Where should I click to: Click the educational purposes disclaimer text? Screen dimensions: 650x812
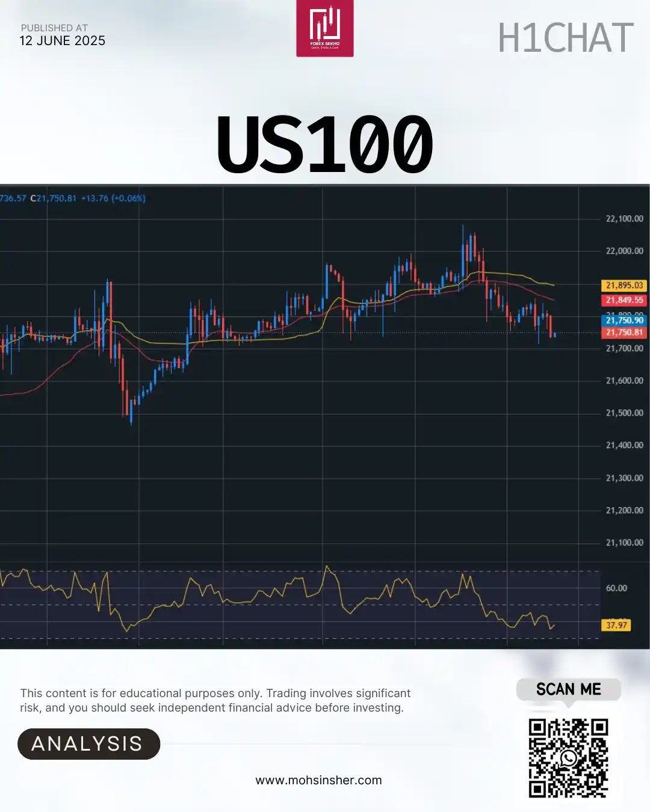tap(215, 701)
